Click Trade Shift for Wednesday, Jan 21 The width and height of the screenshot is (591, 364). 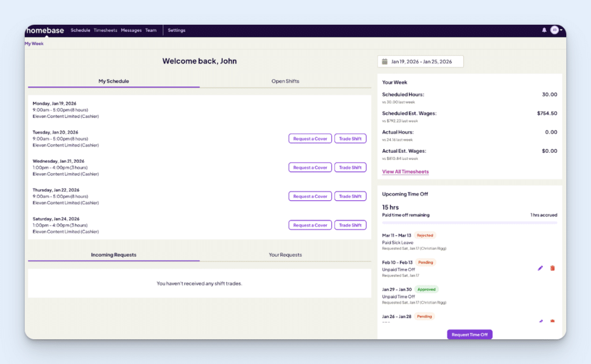[350, 167]
